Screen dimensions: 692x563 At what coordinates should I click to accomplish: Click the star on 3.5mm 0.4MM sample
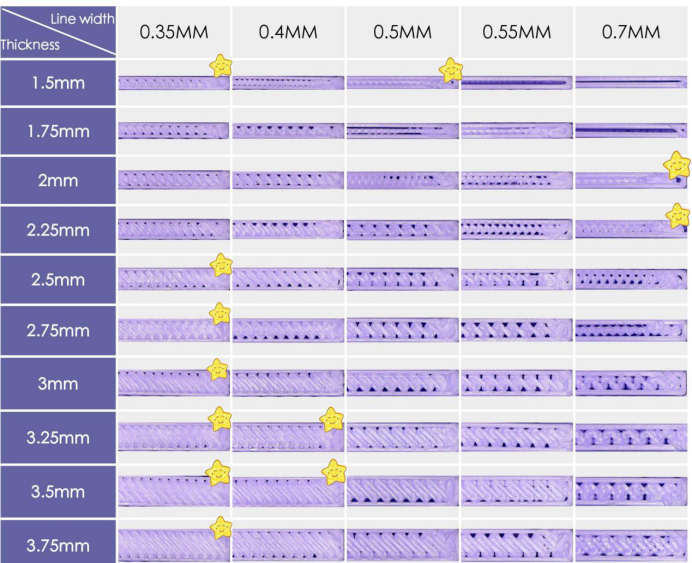(334, 472)
